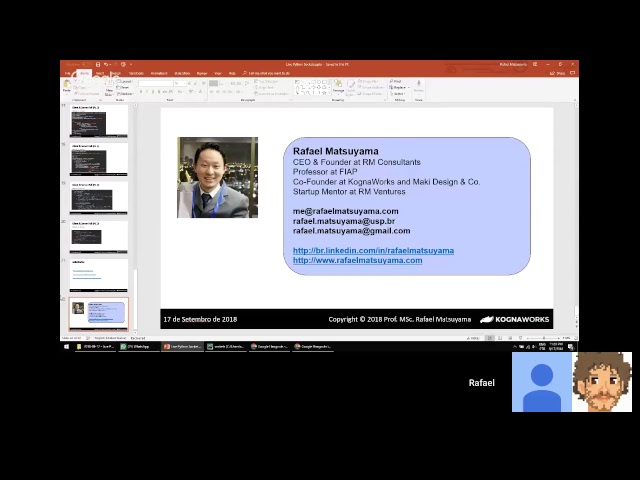Open the shapes gallery in Drawing group
Viewport: 640px width, 480px height.
312,87
